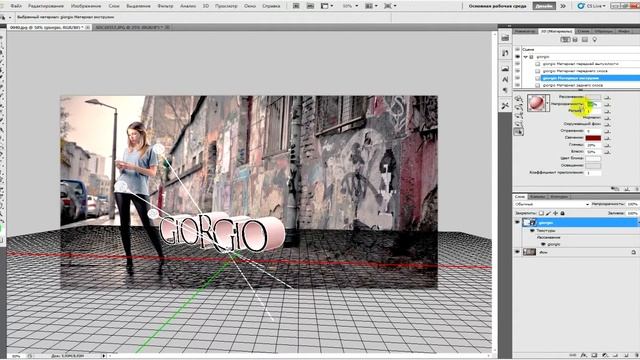
Task: Switch to the Каналы tab
Action: 537,197
